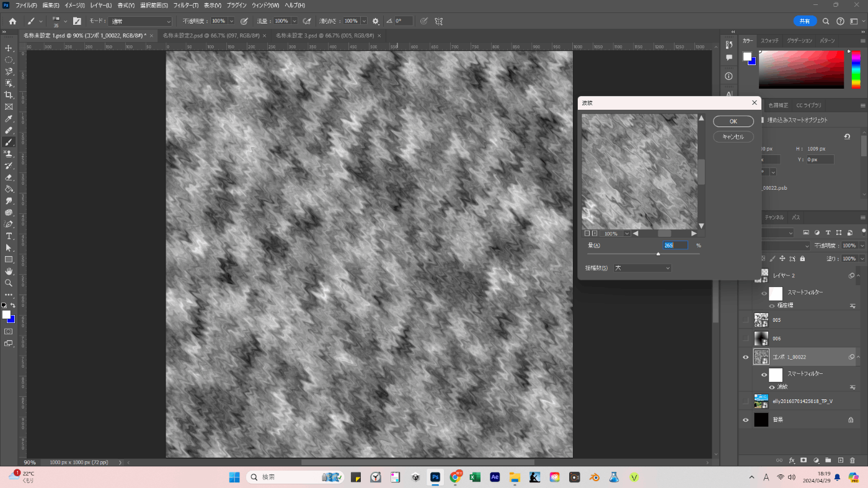Show the 005 layer
This screenshot has width=868, height=488.
[x=745, y=320]
